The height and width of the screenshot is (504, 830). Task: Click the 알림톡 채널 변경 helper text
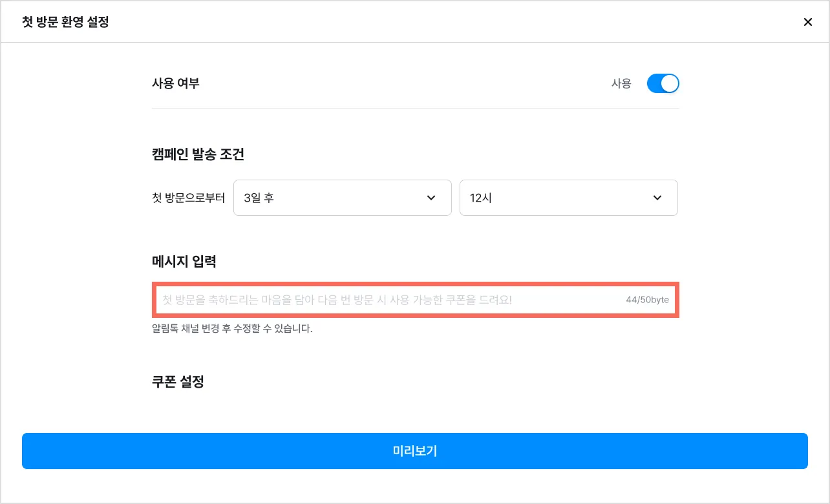click(x=232, y=329)
